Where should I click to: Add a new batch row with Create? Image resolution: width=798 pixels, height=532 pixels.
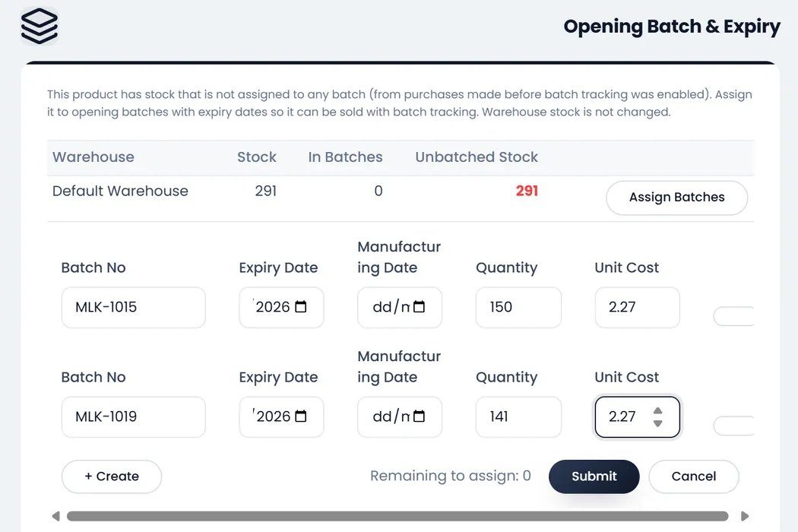(x=112, y=477)
